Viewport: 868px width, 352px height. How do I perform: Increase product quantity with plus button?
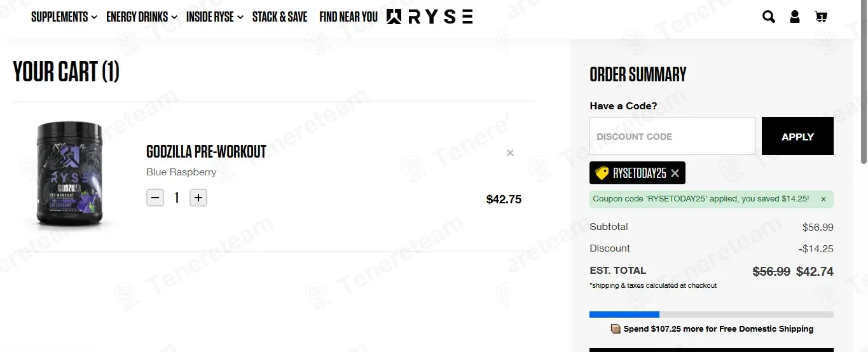[198, 198]
